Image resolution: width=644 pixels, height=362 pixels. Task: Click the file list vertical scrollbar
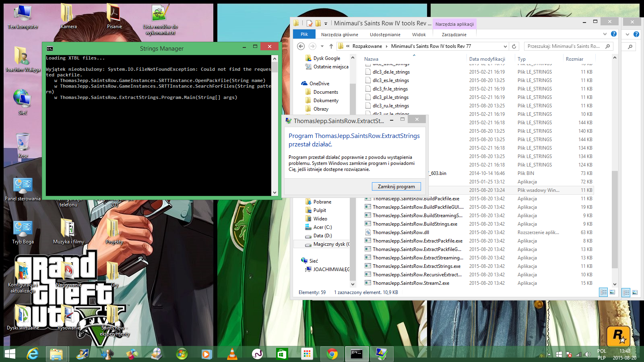pos(615,219)
